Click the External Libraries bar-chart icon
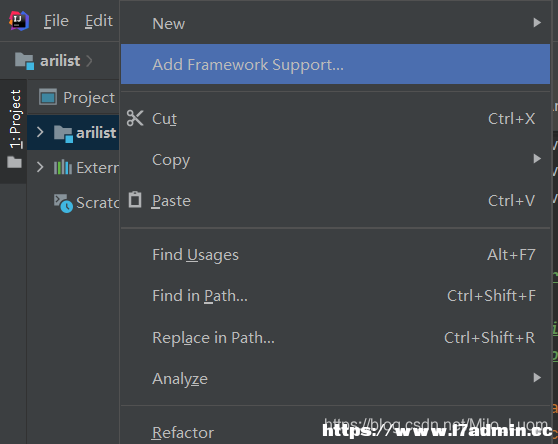The height and width of the screenshot is (444, 558). [63, 167]
